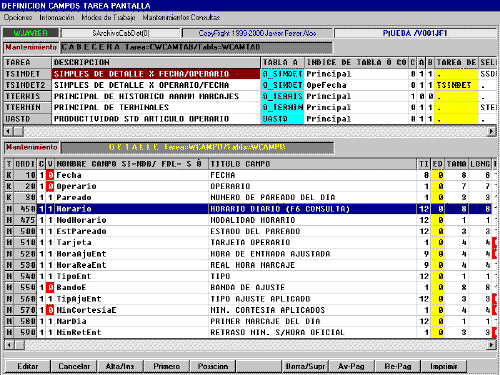Click PRINCIPAL DE HISTORICO AAAMM MARCAJES cell
Screen dimensions: 500x375
[x=156, y=96]
